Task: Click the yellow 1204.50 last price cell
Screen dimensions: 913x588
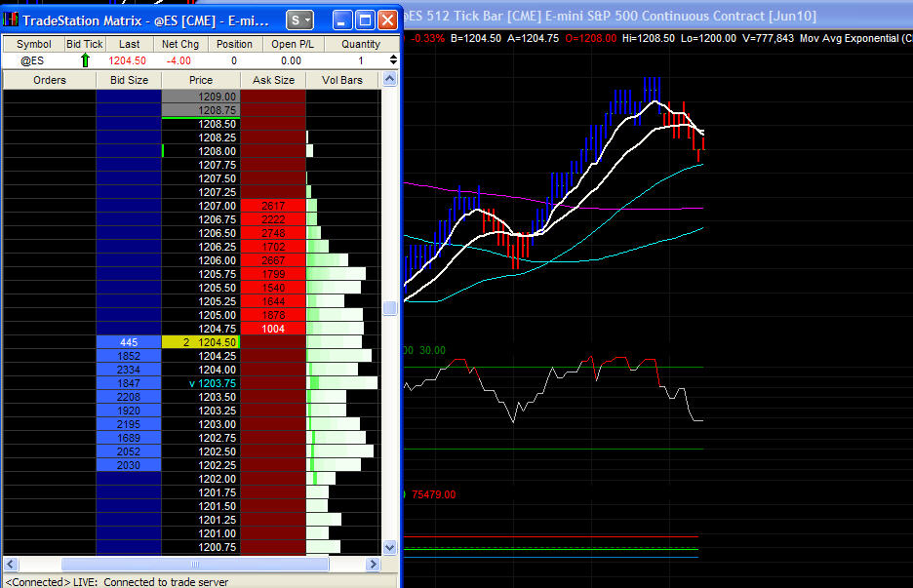Action: point(201,342)
